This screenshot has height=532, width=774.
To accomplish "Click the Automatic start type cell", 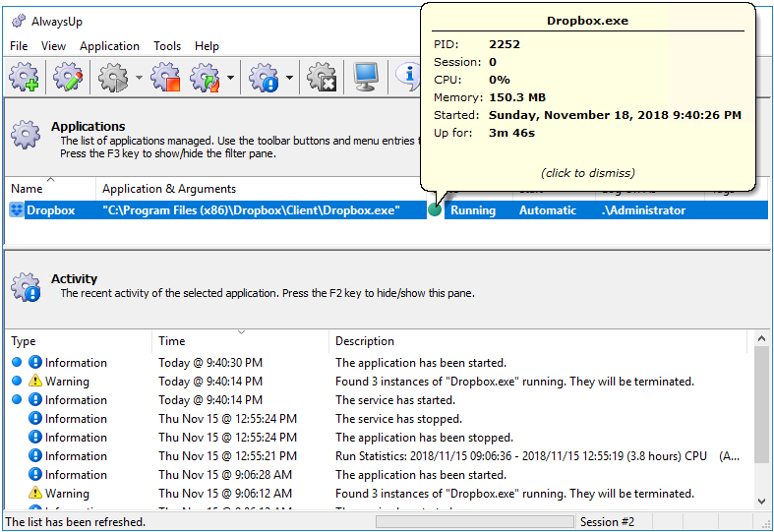I will 548,210.
